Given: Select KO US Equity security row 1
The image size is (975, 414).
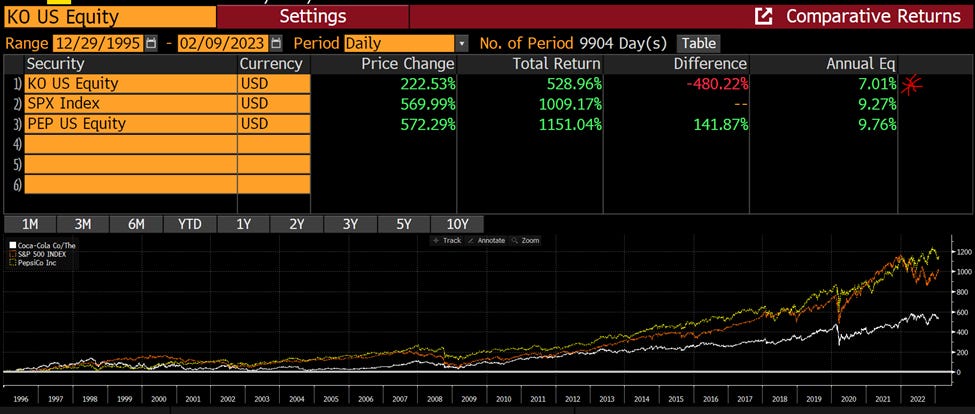Looking at the screenshot, I should point(131,84).
